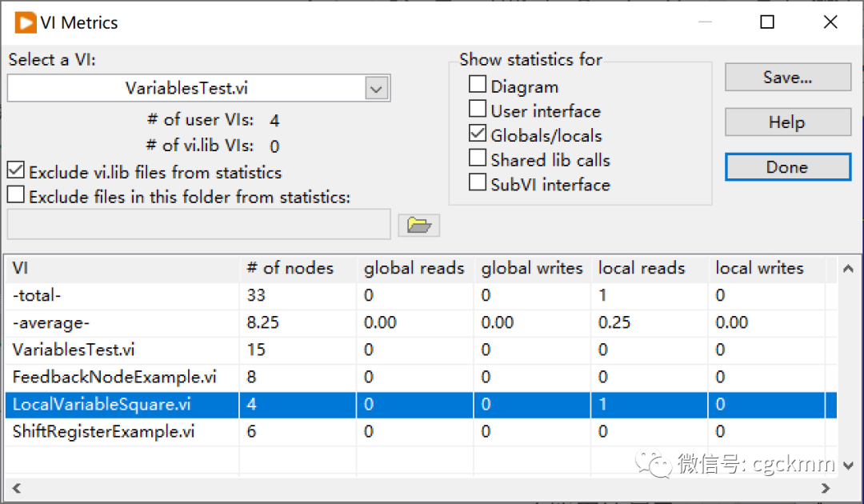Click the '# of nodes' column header

click(x=290, y=269)
